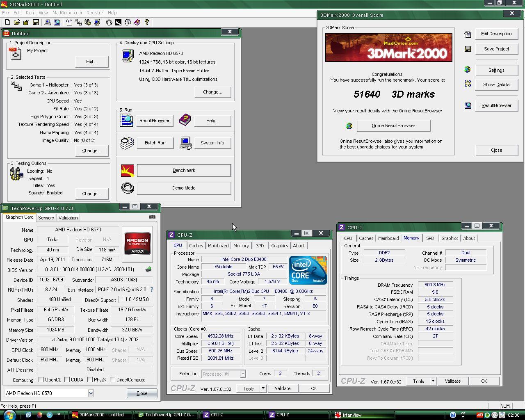This screenshot has height=420, width=525.
Task: Open the Processor #1 selection dropdown
Action: pyautogui.click(x=242, y=374)
